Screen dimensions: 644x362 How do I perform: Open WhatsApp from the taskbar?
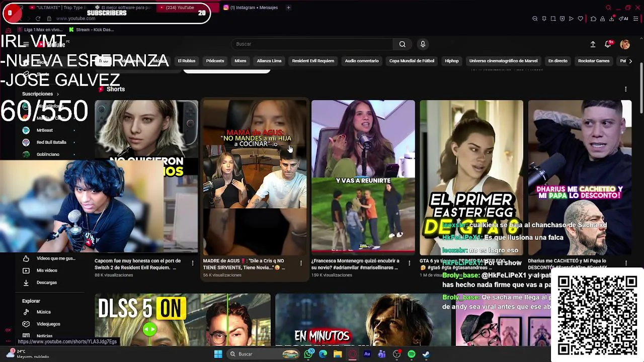click(x=309, y=354)
